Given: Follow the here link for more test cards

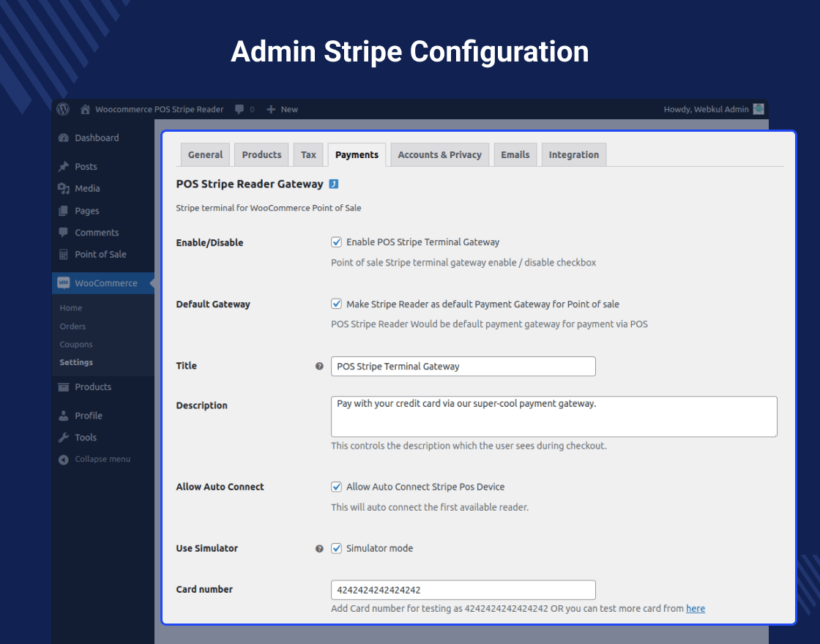Looking at the screenshot, I should 695,608.
